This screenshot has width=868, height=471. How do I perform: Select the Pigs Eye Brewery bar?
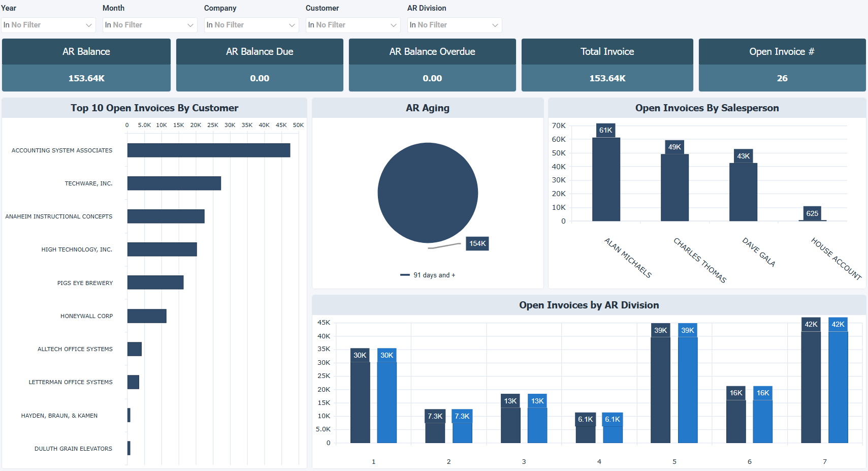tap(155, 282)
